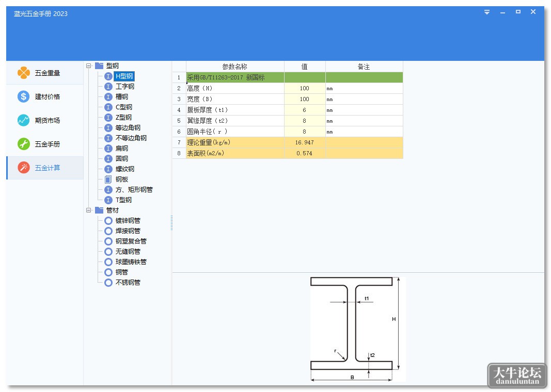This screenshot has width=551, height=392.
Task: Open the title bar dropdown menu arrow
Action: pyautogui.click(x=486, y=12)
